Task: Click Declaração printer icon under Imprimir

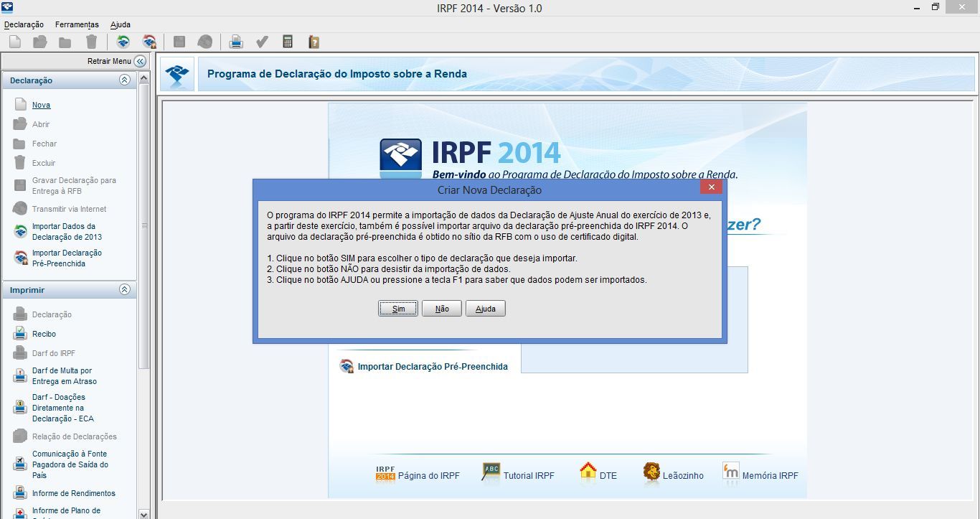Action: 20,314
